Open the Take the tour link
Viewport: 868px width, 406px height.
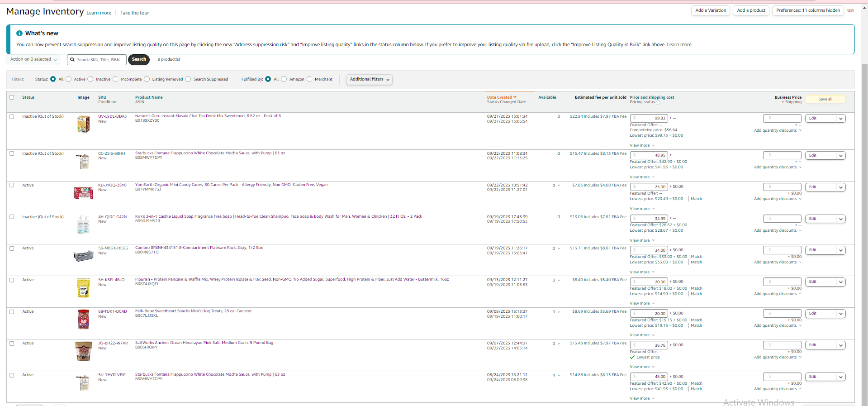coord(135,13)
